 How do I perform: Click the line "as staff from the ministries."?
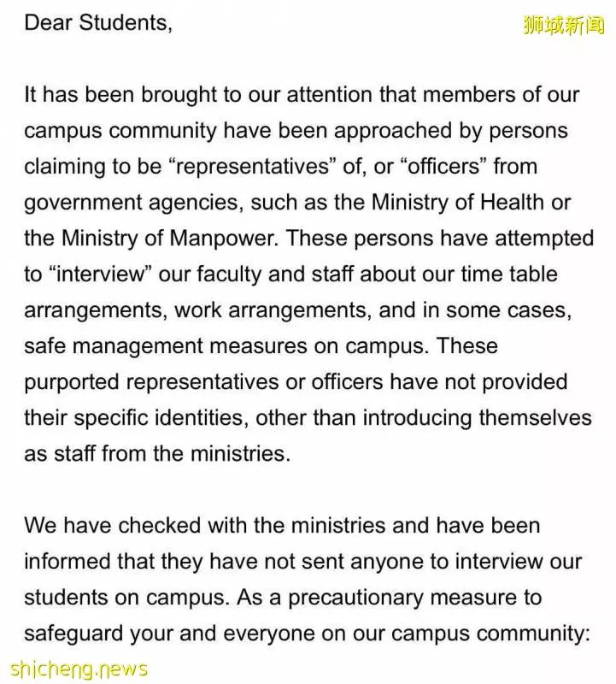pos(157,454)
